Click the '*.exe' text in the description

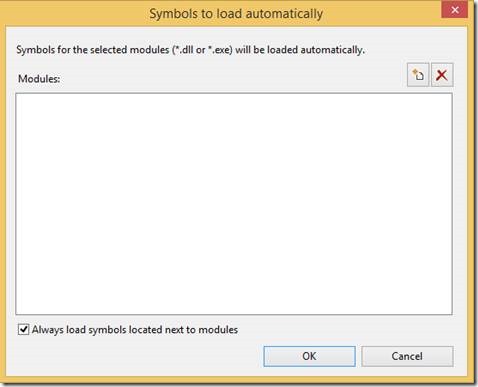(x=219, y=50)
